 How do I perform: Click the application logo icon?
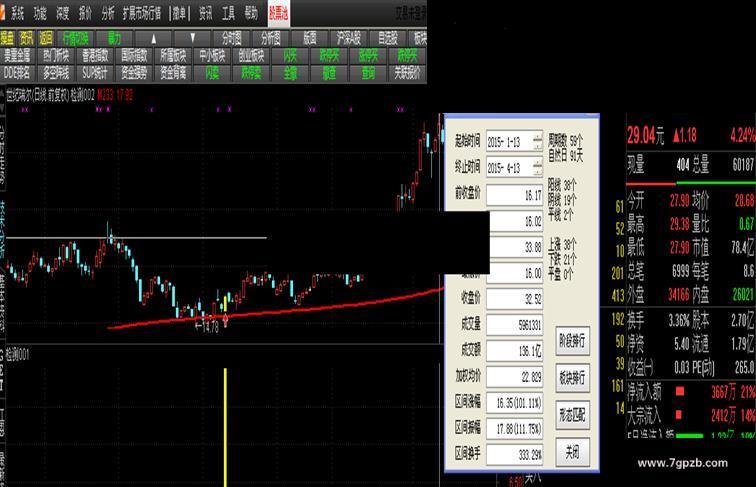pos(3,14)
